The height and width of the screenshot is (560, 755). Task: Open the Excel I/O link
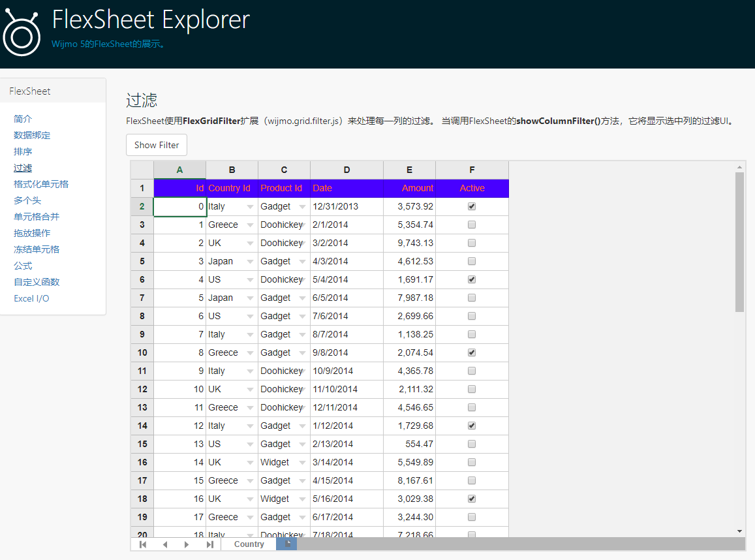click(x=31, y=298)
